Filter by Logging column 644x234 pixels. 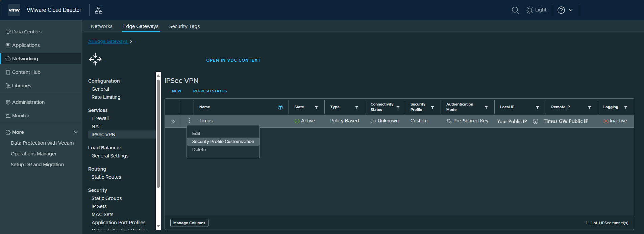coord(626,107)
